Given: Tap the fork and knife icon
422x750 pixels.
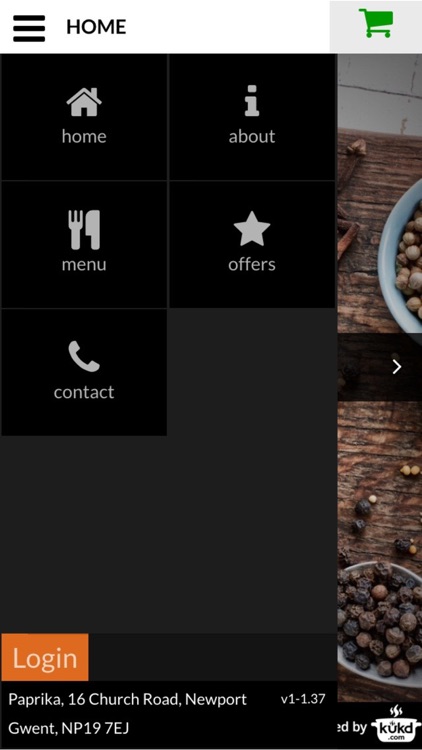Looking at the screenshot, I should 84,230.
